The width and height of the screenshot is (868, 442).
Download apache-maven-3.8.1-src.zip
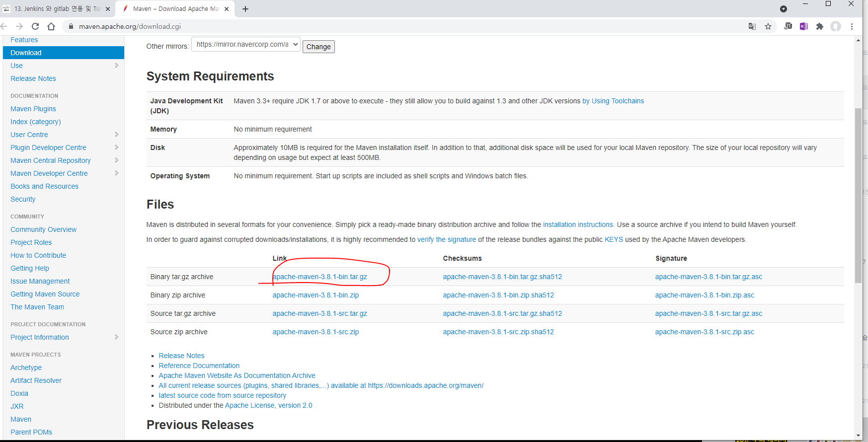[x=316, y=332]
